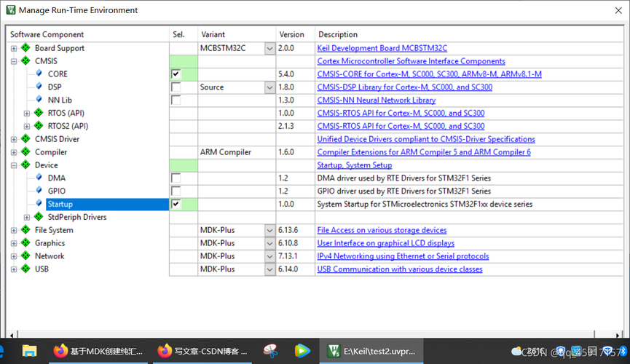Click the StdPeriph Drivers green diamond icon
The width and height of the screenshot is (630, 364).
point(39,217)
